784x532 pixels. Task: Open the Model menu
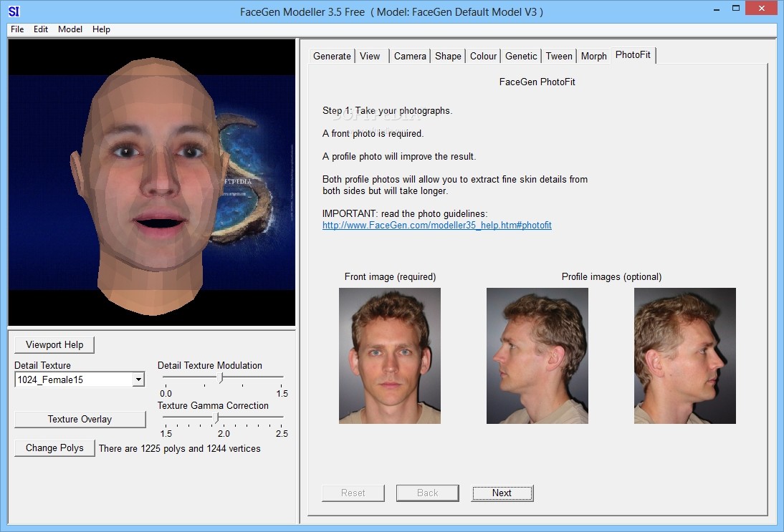click(70, 29)
